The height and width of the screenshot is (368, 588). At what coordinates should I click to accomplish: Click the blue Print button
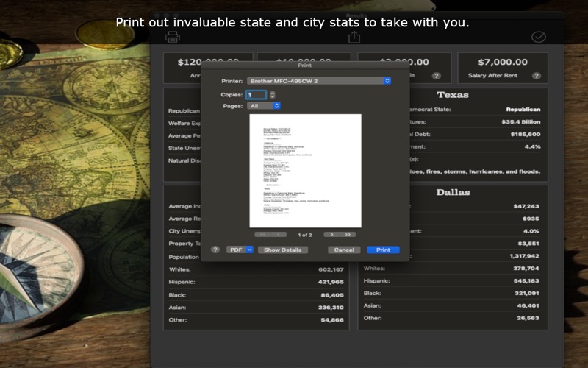[383, 250]
